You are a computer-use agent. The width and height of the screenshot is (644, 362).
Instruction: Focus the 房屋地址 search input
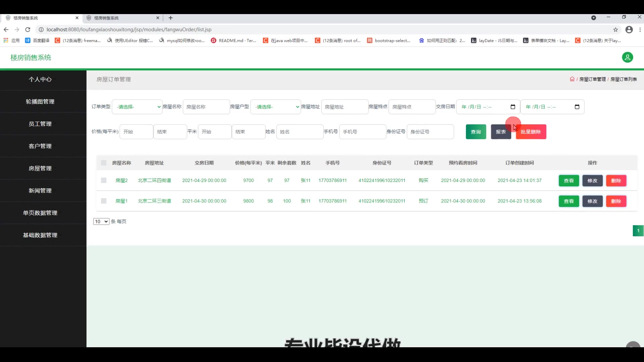pos(344,107)
